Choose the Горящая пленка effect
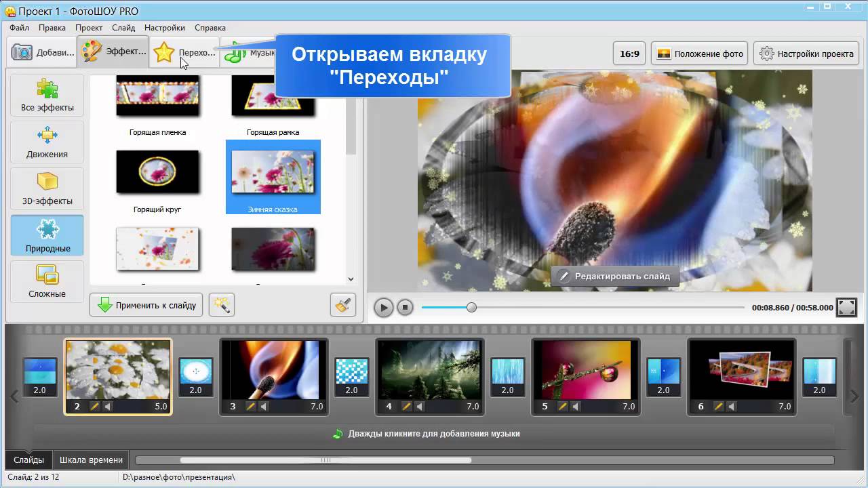This screenshot has height=488, width=868. [x=157, y=105]
